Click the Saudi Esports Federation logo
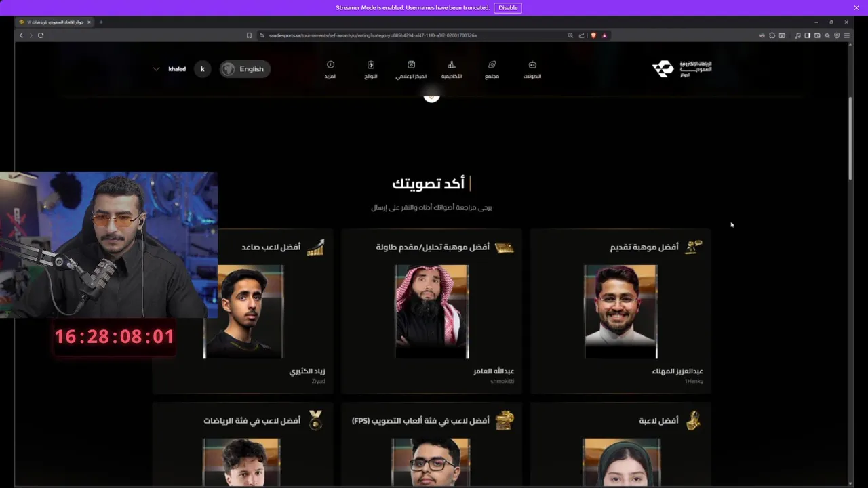This screenshot has width=868, height=488. click(x=682, y=69)
